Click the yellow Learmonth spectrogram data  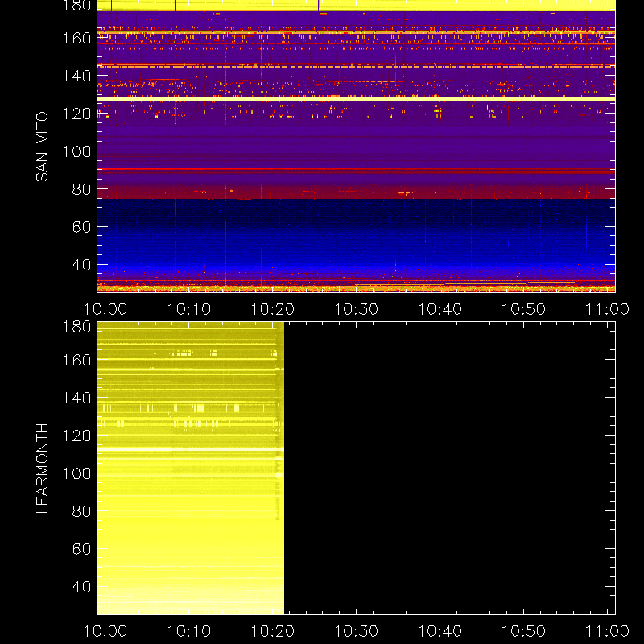coord(191,469)
